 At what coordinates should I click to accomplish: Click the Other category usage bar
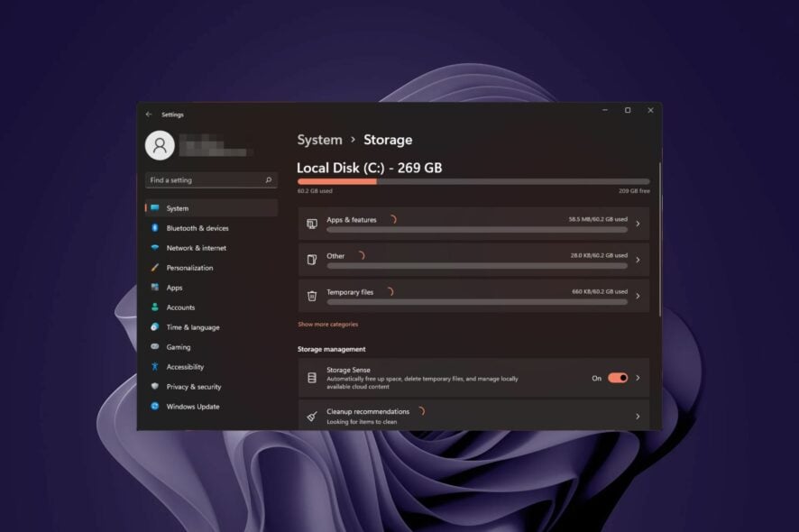coord(477,266)
